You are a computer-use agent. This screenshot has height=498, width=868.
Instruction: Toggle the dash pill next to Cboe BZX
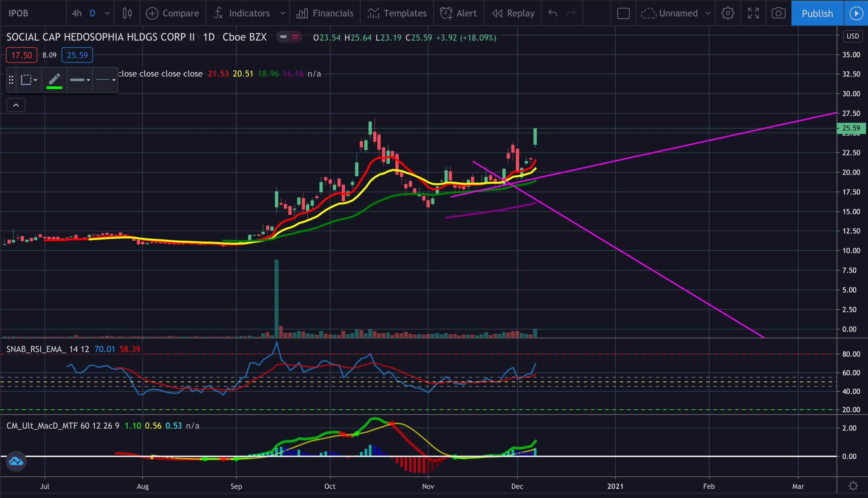283,37
